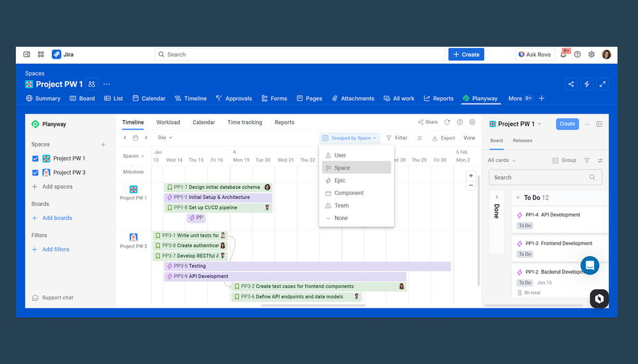Zoom out the timeline with minus
Image resolution: width=638 pixels, height=364 pixels.
471,185
